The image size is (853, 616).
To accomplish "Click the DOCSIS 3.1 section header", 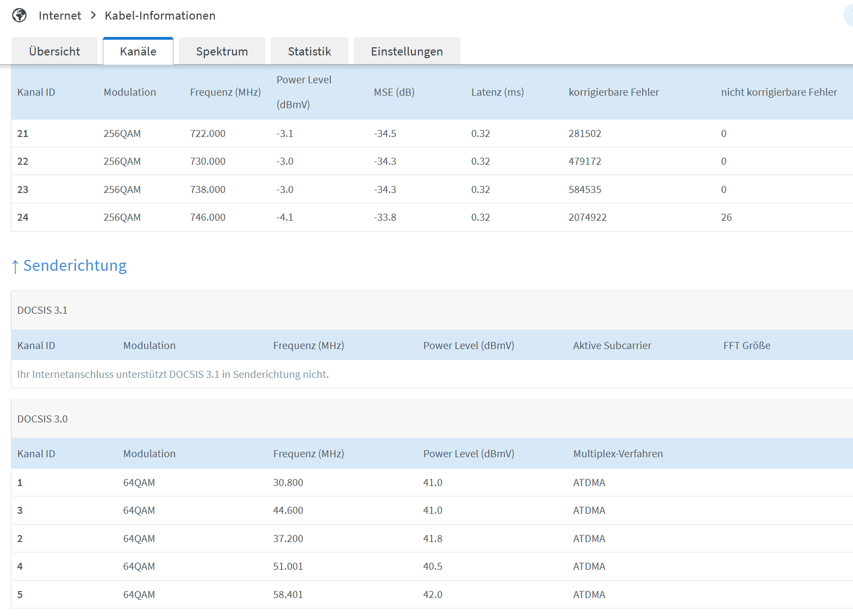I will click(42, 310).
